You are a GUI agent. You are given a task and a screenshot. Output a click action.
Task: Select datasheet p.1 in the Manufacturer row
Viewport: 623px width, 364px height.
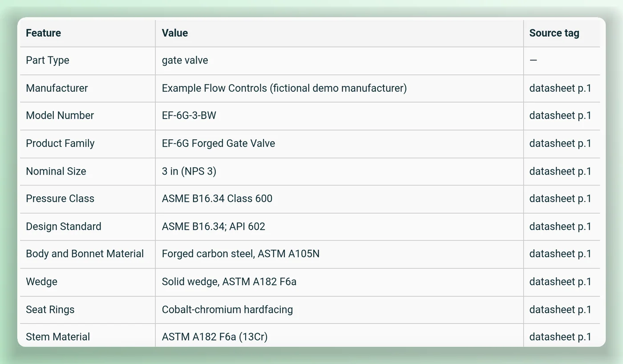tap(560, 88)
